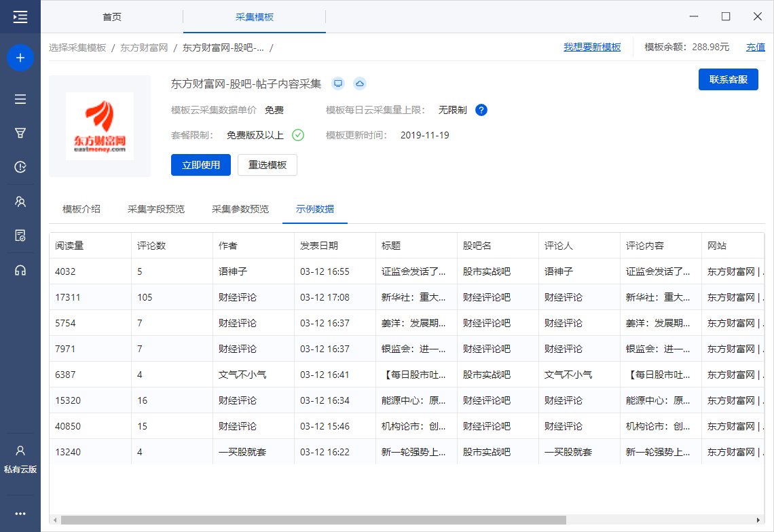Click the scrollbar left arrow
Screen dimensions: 774x532
point(55,520)
